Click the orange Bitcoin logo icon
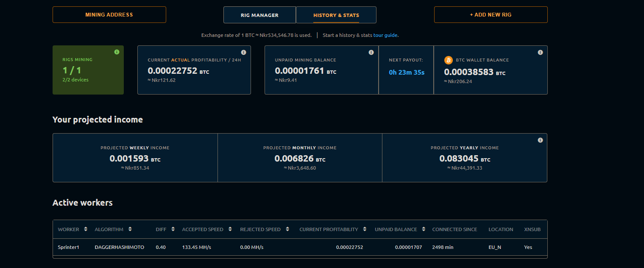This screenshot has width=644, height=268. point(449,60)
